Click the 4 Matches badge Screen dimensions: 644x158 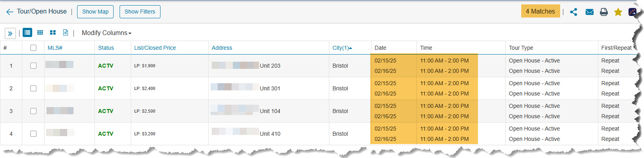tap(540, 11)
